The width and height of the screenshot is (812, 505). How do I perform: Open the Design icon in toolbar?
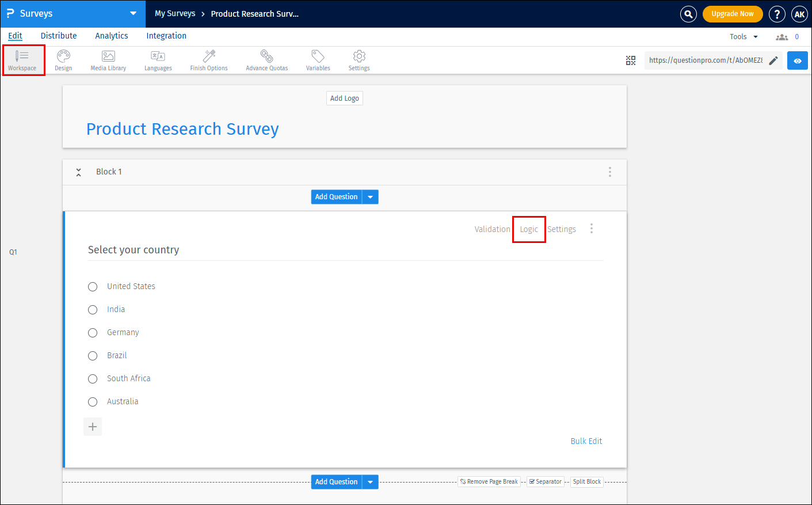click(x=63, y=59)
